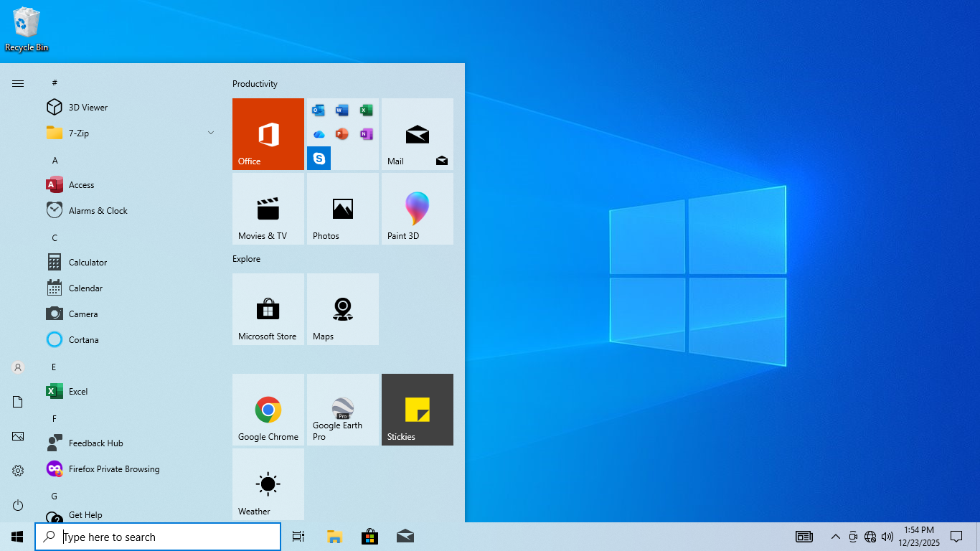This screenshot has height=551, width=980.
Task: Click the taskbar search box
Action: point(158,537)
